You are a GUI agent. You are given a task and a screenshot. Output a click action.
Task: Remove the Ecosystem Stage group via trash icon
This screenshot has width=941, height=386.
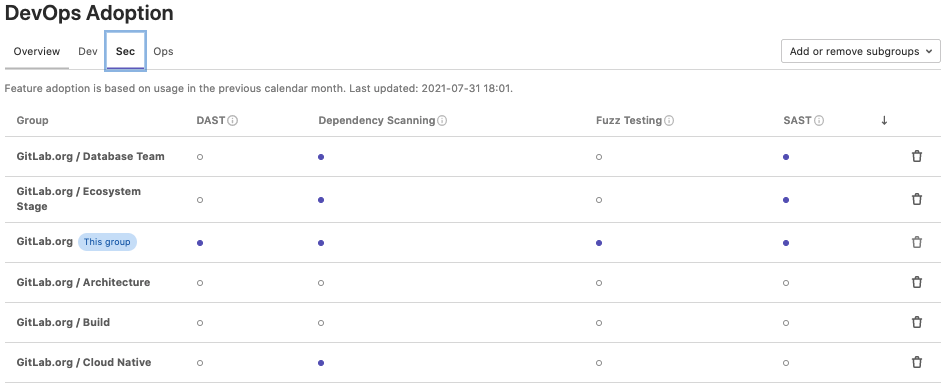click(916, 199)
